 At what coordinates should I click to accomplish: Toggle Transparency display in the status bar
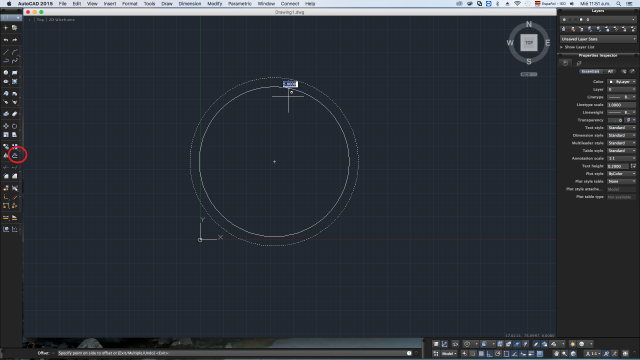tap(539, 353)
